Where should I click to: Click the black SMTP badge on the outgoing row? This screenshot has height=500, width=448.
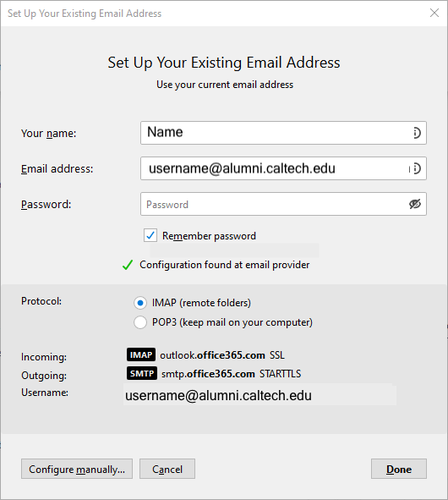click(x=142, y=373)
